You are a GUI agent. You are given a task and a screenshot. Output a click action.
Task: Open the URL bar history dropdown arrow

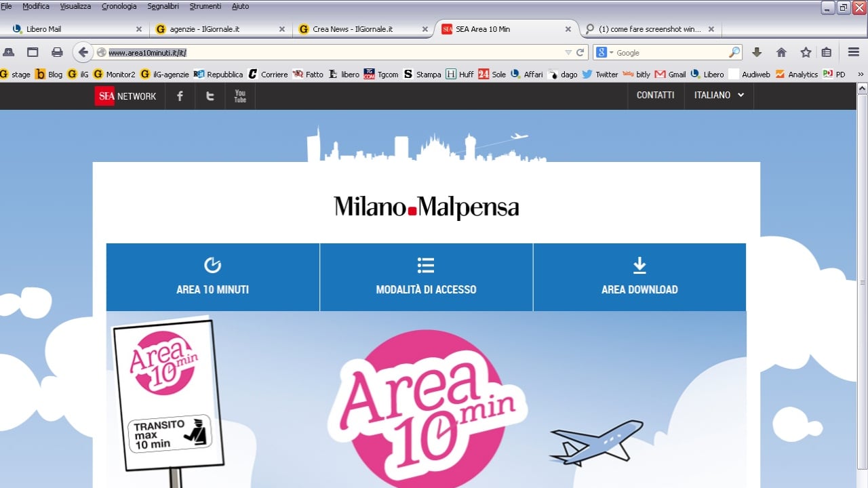tap(568, 52)
